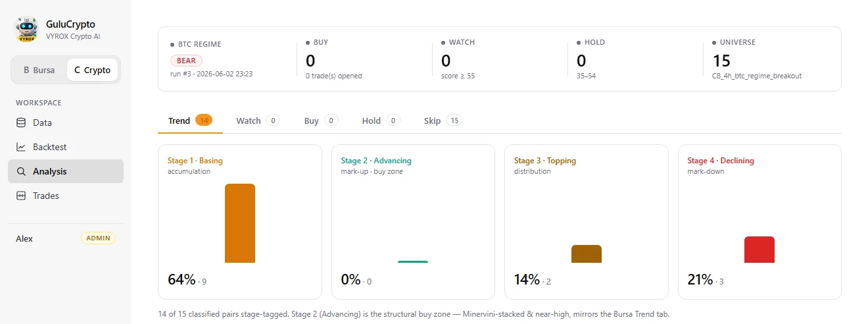Image resolution: width=868 pixels, height=324 pixels.
Task: Click the Skip tab count badge 15
Action: (x=454, y=121)
